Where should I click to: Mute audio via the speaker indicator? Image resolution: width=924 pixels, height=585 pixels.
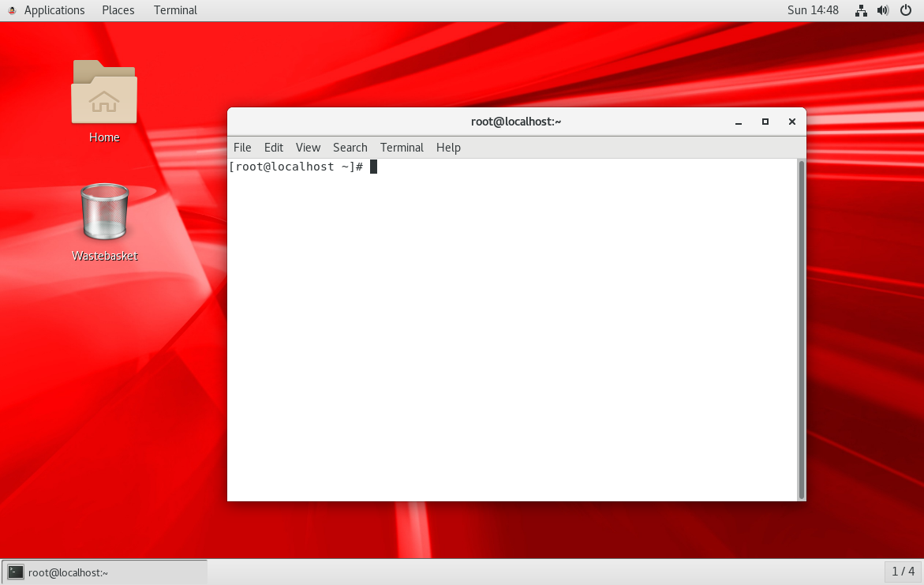pos(883,10)
